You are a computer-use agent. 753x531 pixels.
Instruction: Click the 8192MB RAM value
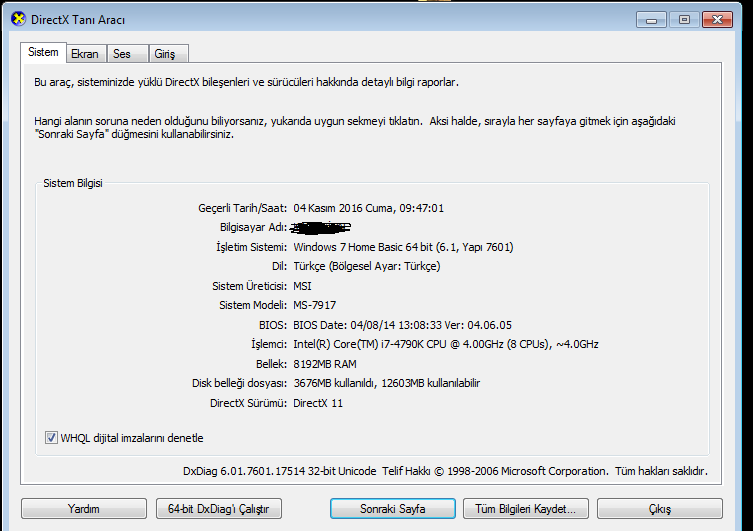[325, 364]
